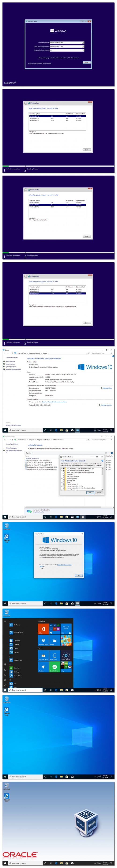Toggle .NET Framework 4.8 Advanced Services checkbox

[64, 470]
